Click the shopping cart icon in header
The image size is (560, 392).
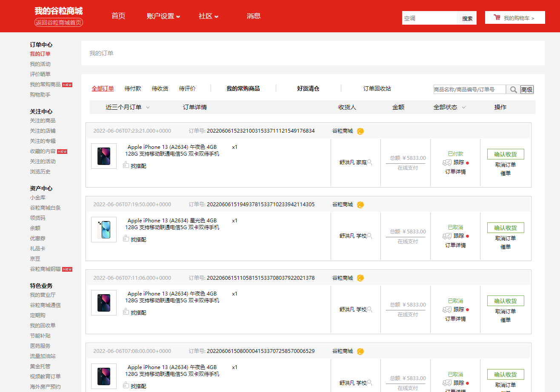(x=497, y=17)
